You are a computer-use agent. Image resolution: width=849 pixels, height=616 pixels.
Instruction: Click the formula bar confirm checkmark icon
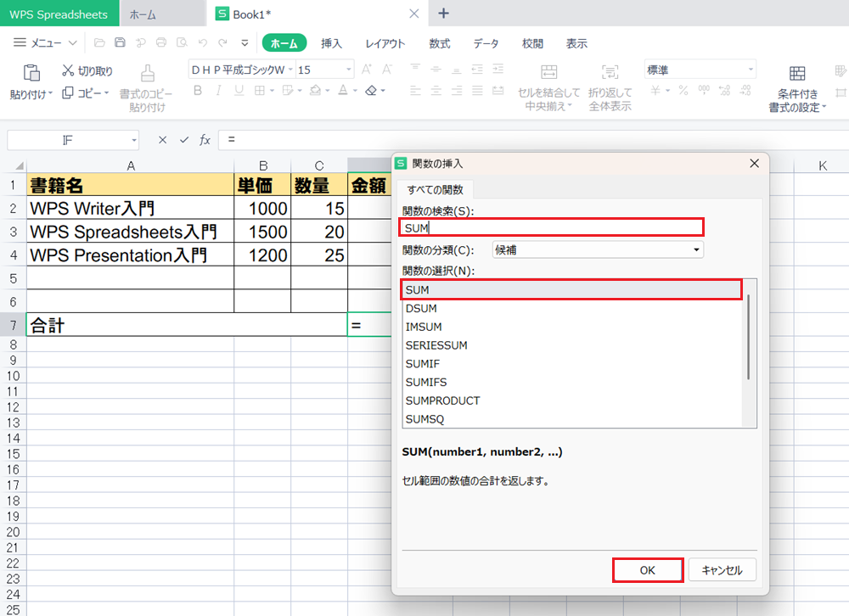coord(184,140)
